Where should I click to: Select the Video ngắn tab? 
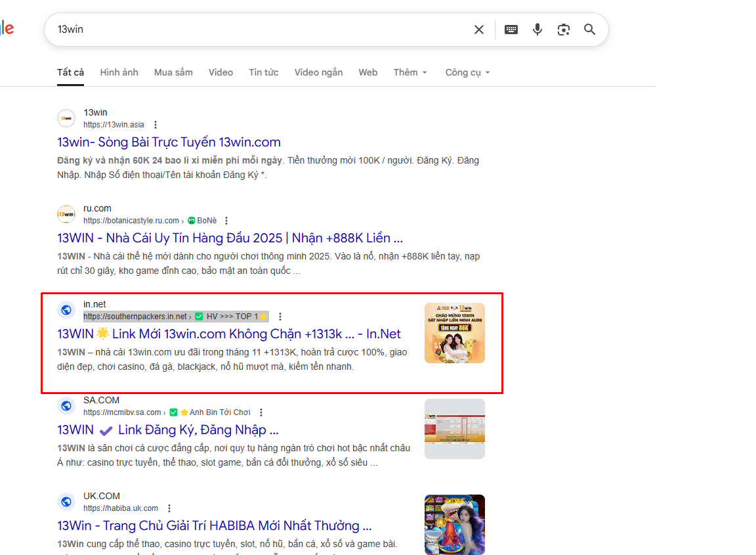click(x=318, y=72)
